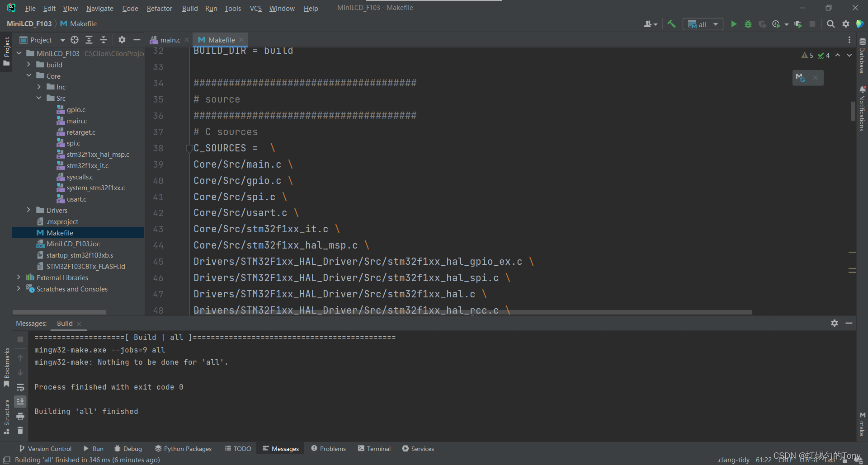Viewport: 868px width, 465px height.
Task: Collapse the MiniLCD_F103 root folder
Action: [x=19, y=53]
